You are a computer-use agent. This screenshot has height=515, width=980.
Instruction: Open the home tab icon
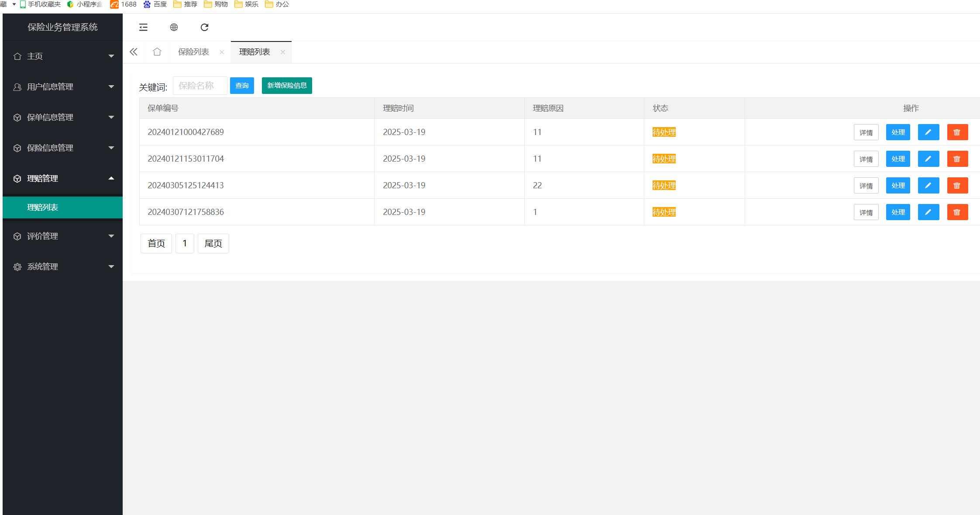[x=157, y=52]
